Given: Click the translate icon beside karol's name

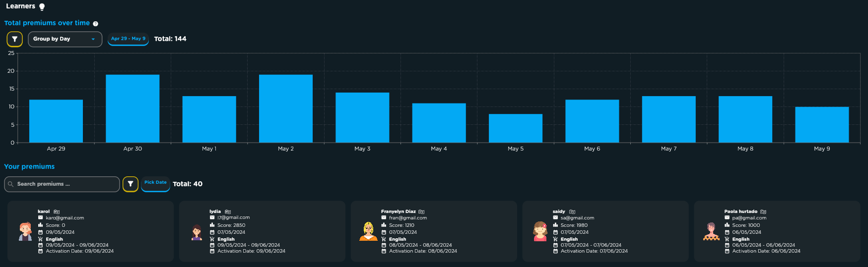Looking at the screenshot, I should [x=57, y=212].
